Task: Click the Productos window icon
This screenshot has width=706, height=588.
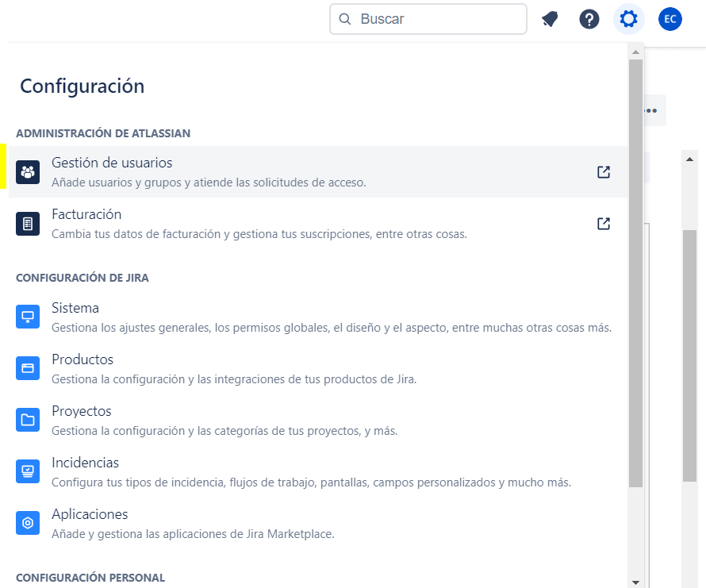Action: coord(28,368)
